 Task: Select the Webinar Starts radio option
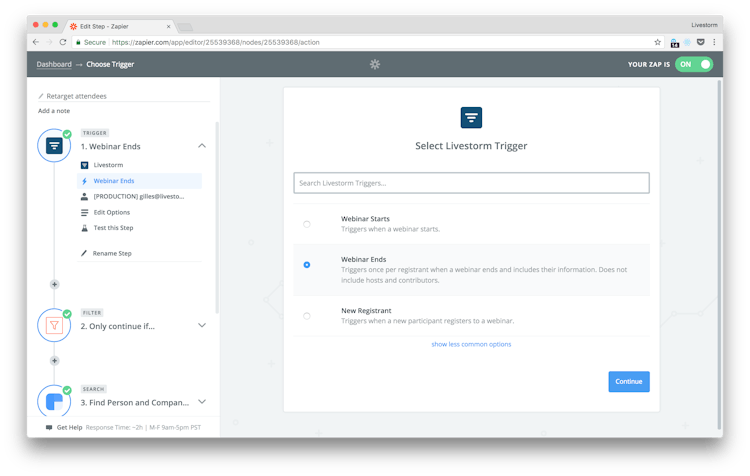pyautogui.click(x=307, y=224)
